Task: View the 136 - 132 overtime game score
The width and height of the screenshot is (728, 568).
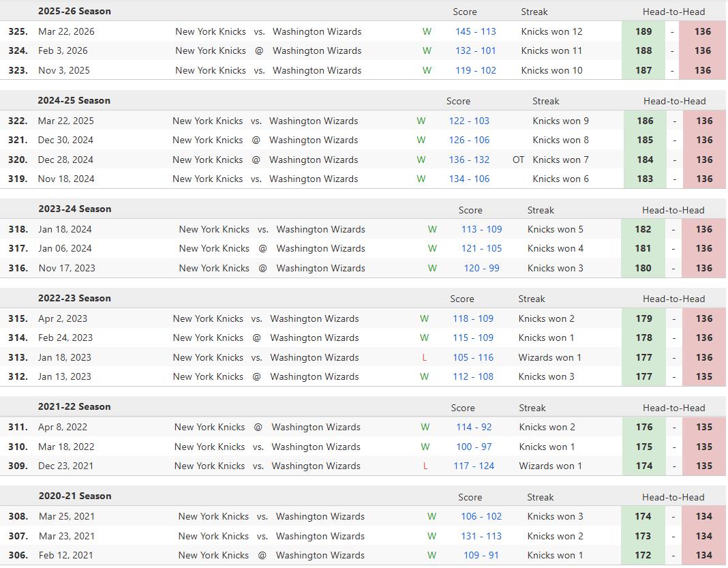Action: pyautogui.click(x=469, y=160)
